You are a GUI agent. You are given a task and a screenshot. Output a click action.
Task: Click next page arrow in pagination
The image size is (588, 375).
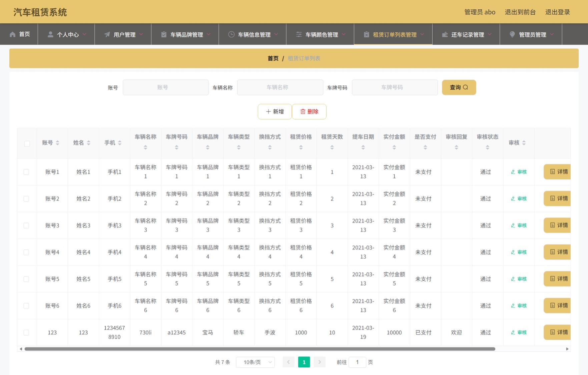pyautogui.click(x=320, y=362)
